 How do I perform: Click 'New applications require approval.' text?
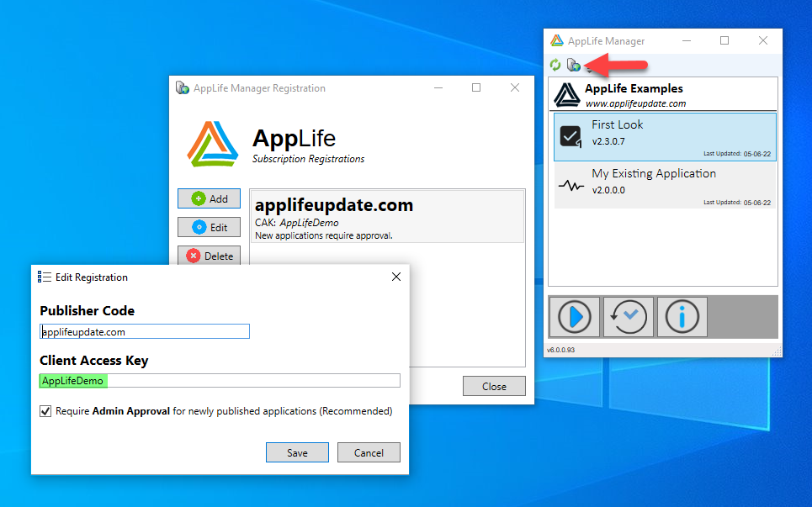[x=324, y=235]
